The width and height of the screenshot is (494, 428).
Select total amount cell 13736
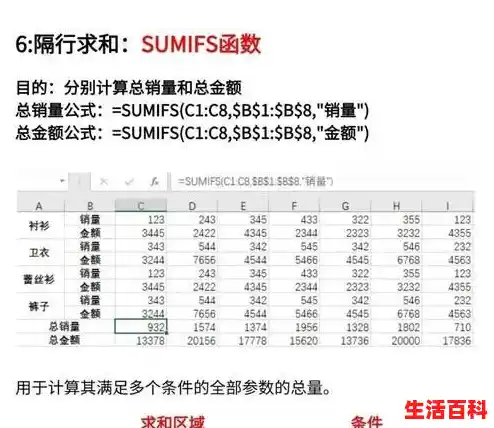point(345,340)
